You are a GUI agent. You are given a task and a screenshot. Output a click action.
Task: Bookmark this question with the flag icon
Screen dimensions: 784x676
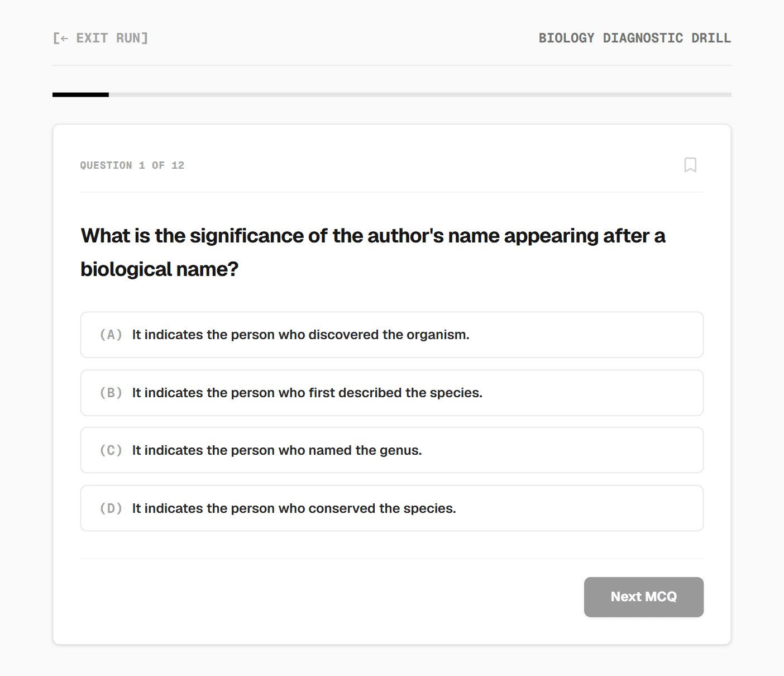(690, 165)
